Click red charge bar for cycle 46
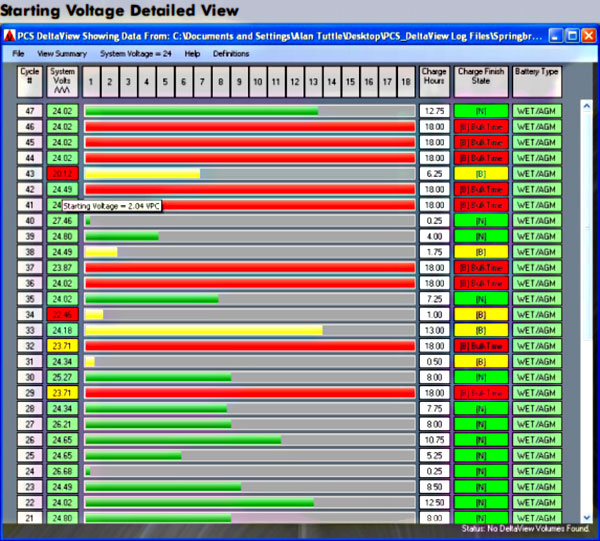This screenshot has width=600, height=541. pos(250,127)
